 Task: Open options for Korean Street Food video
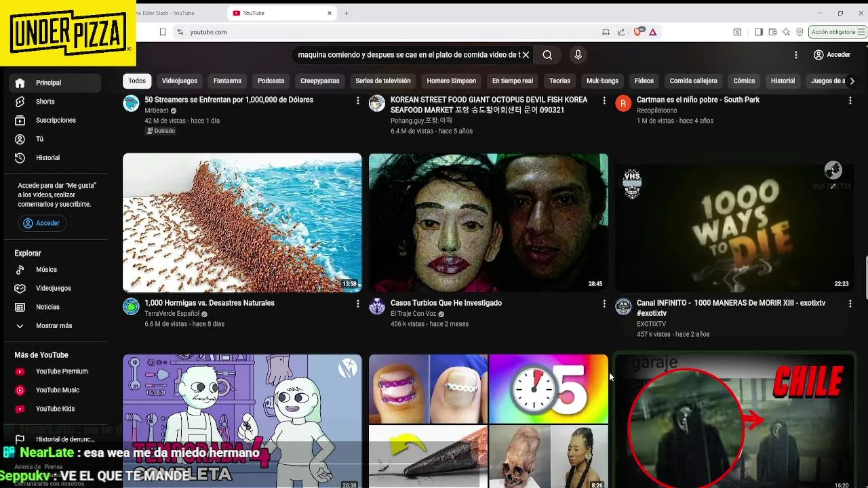point(604,100)
